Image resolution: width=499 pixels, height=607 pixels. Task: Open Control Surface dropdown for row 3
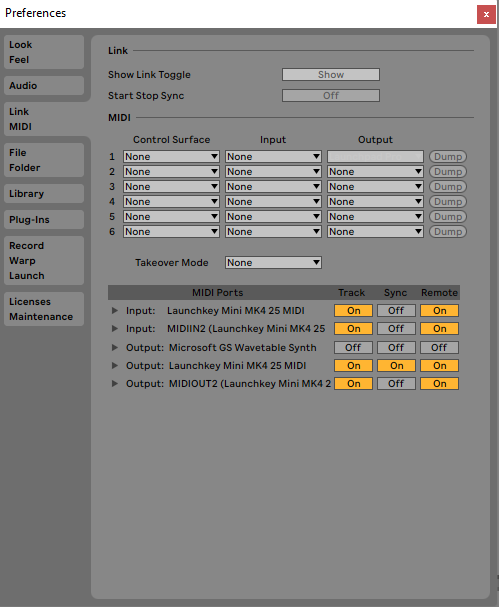[171, 187]
